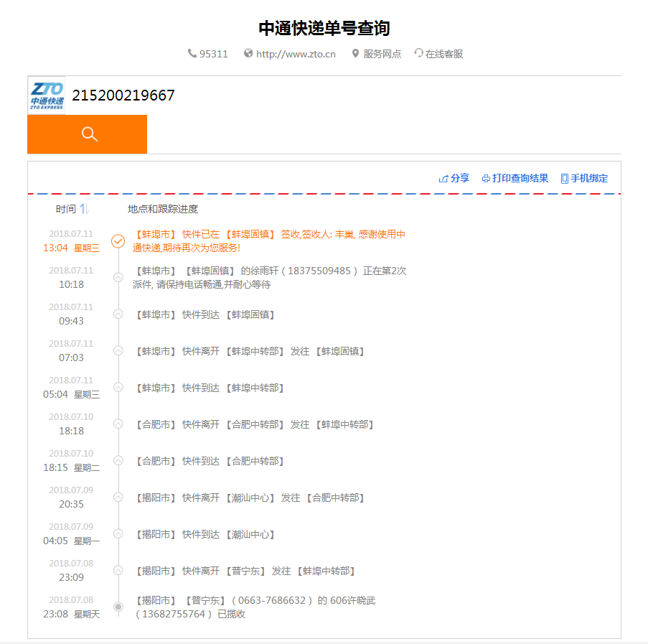Image resolution: width=648 pixels, height=644 pixels.
Task: Click the orange checkmark signed status icon
Action: point(118,241)
